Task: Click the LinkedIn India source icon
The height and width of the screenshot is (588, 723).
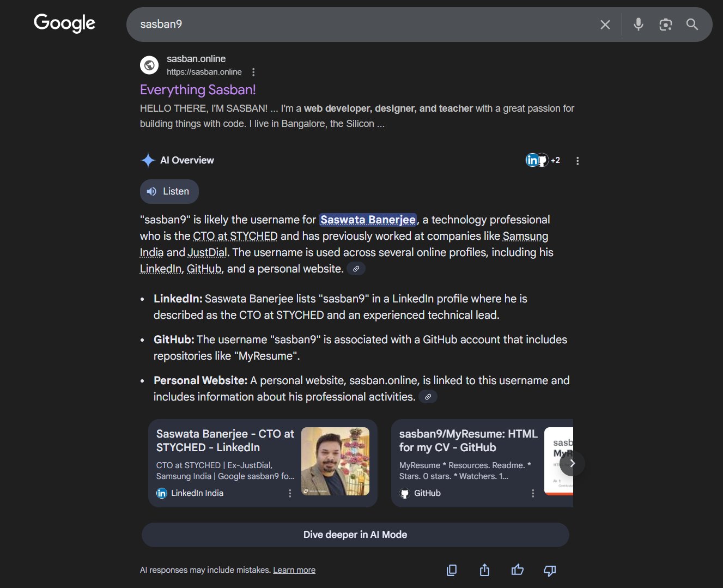Action: tap(162, 493)
